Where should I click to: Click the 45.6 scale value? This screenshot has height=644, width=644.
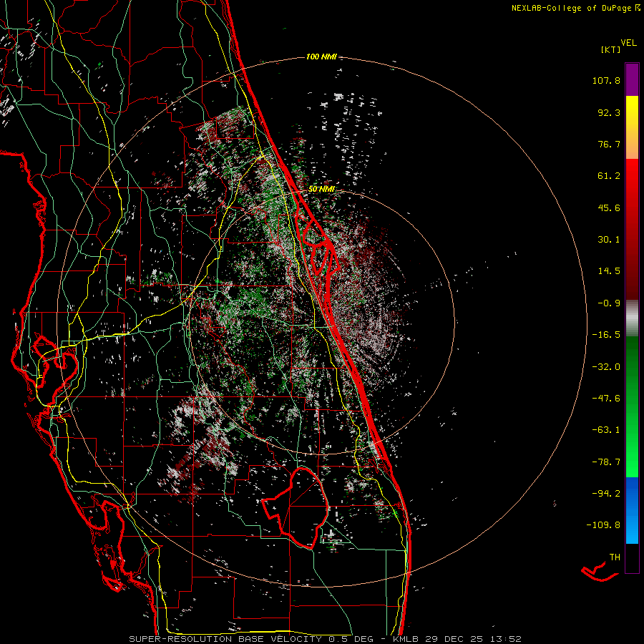pos(609,208)
